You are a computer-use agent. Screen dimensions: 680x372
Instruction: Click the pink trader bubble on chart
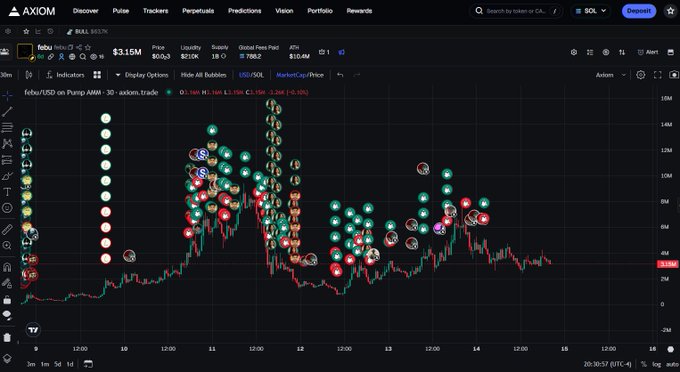point(439,228)
